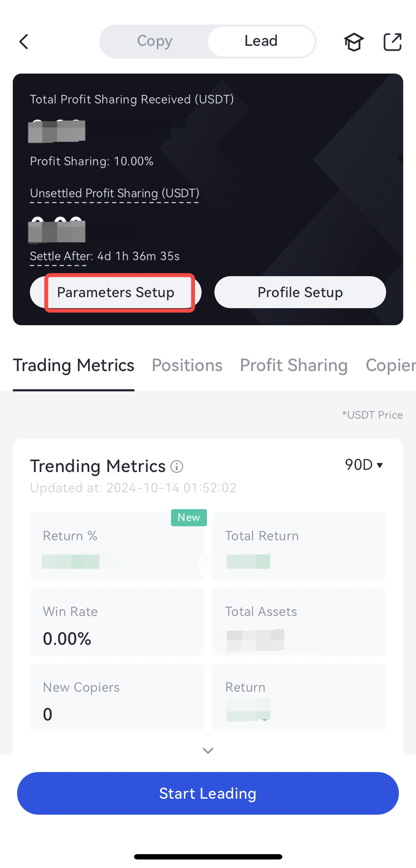Viewport: 416px width, 868px height.
Task: Select Lead mode in the toggle
Action: 261,41
